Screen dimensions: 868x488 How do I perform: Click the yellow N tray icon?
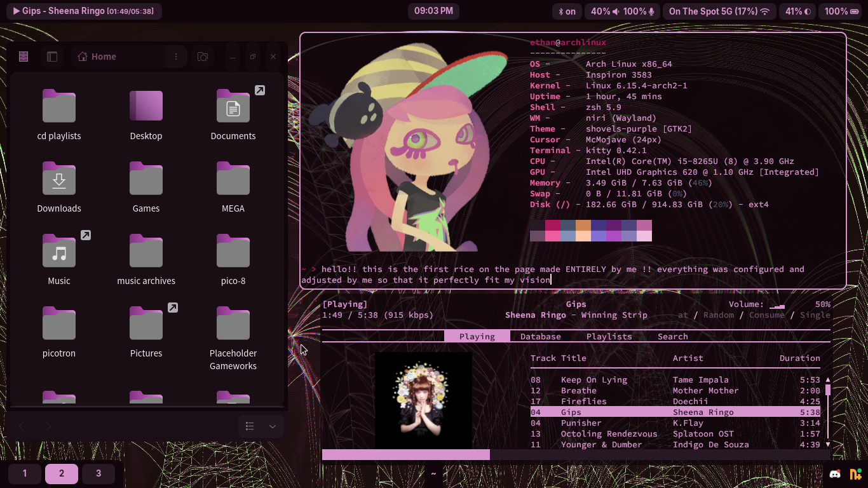855,474
